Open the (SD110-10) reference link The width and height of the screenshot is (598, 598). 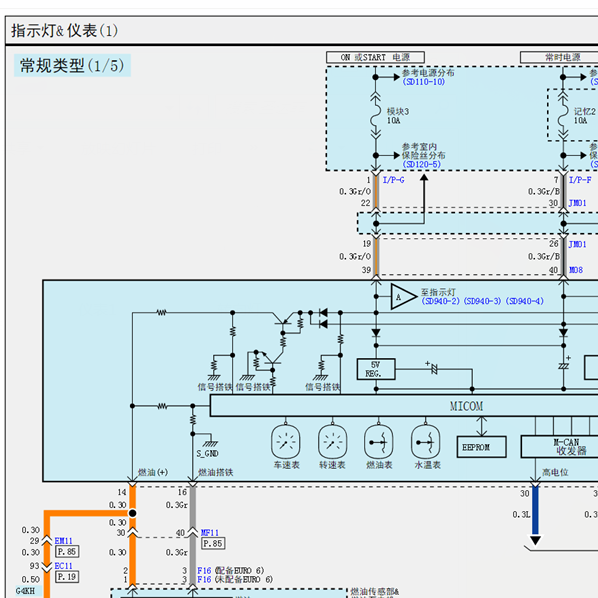click(424, 82)
